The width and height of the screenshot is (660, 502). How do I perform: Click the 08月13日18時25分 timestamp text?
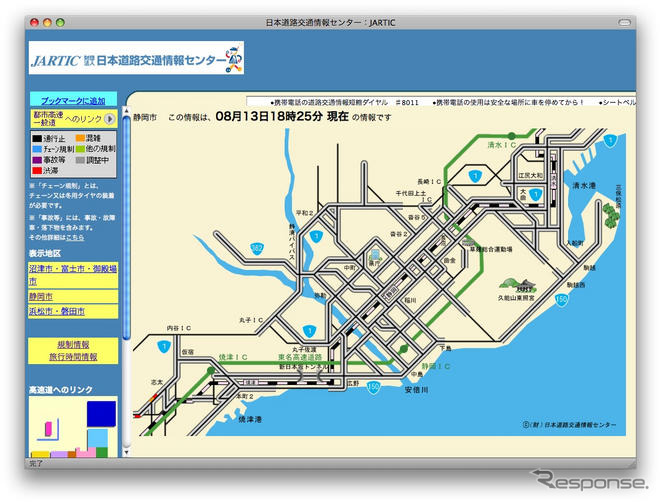point(269,117)
